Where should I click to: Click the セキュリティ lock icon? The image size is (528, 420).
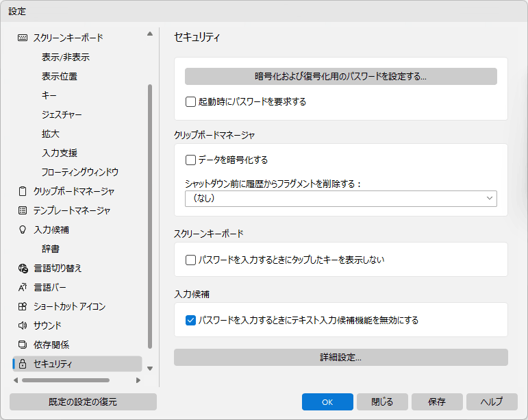pos(23,364)
